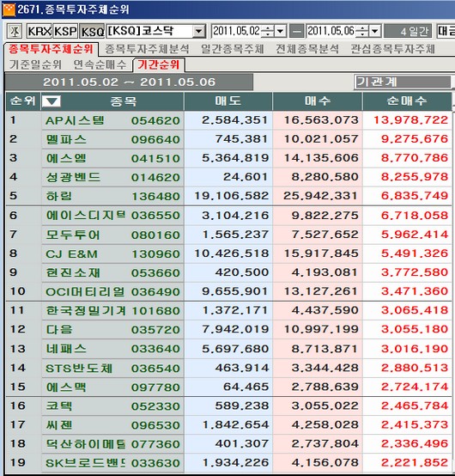Image resolution: width=455 pixels, height=476 pixels.
Task: Open the [KSQ]코스닥 market dropdown
Action: coord(199,31)
